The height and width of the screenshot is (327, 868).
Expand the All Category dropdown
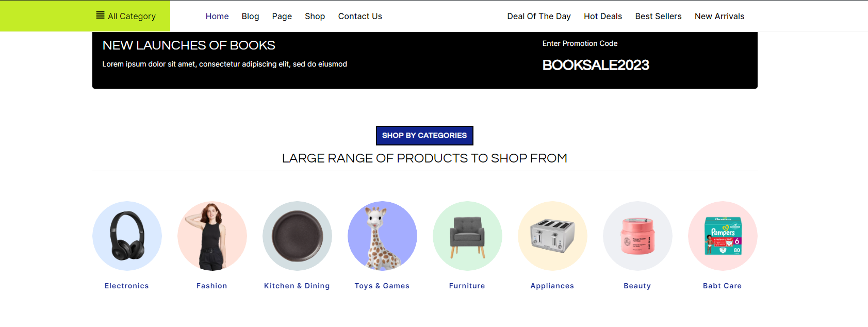[132, 17]
